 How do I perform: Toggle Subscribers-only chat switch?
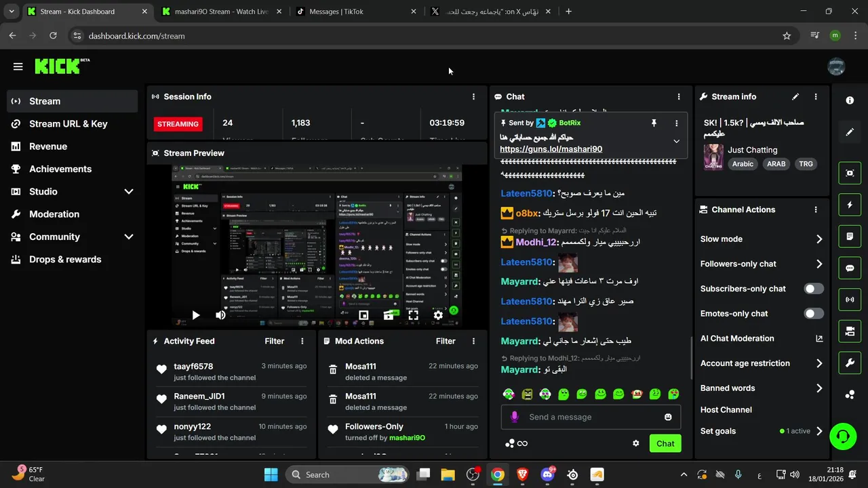point(814,289)
